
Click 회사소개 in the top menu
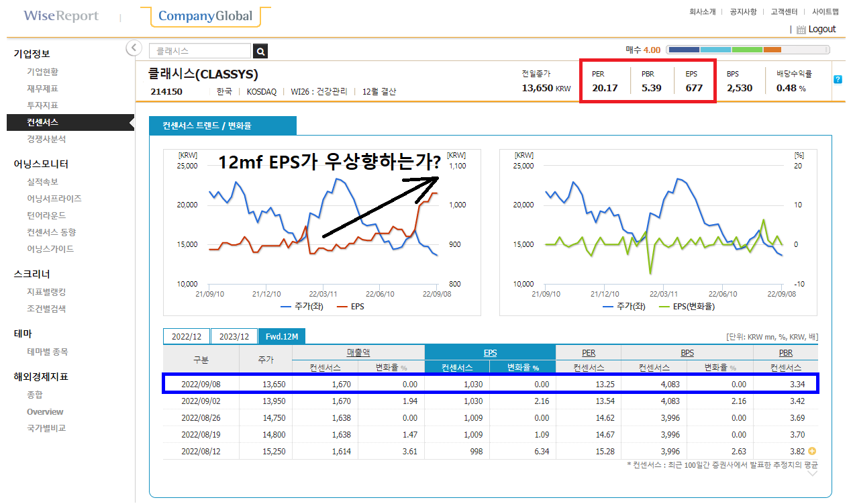coord(703,11)
